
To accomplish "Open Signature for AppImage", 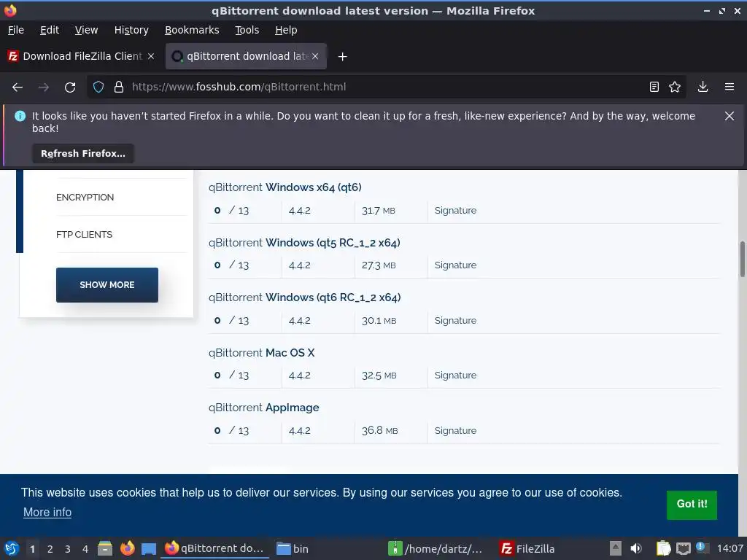I will [455, 430].
